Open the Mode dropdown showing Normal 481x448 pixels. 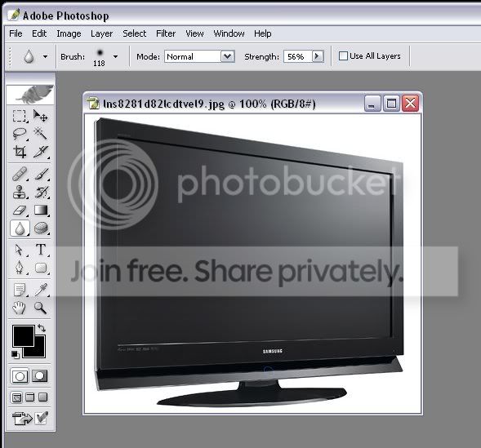click(x=227, y=56)
